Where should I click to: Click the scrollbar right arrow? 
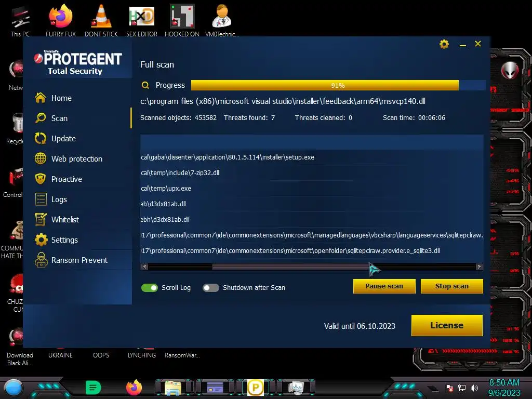point(479,267)
